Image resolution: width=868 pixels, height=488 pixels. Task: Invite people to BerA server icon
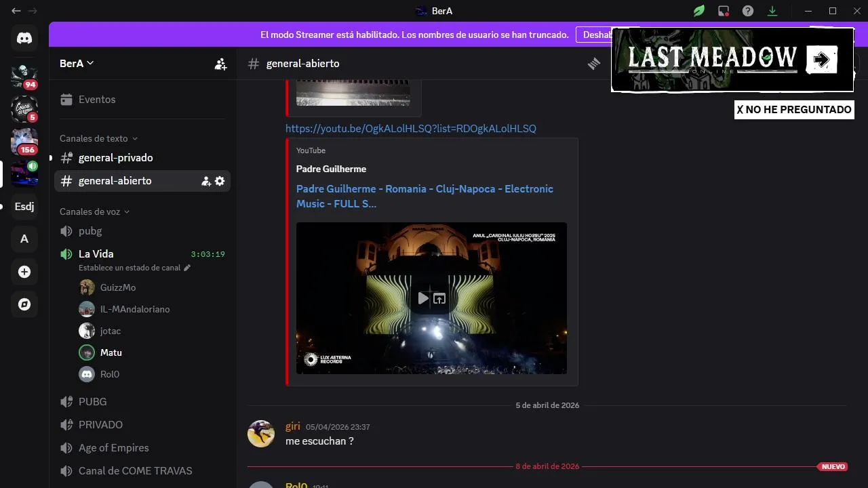pos(220,64)
